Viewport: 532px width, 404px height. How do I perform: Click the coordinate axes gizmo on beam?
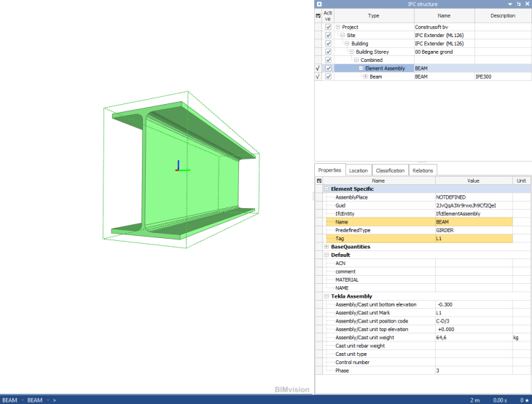[182, 166]
